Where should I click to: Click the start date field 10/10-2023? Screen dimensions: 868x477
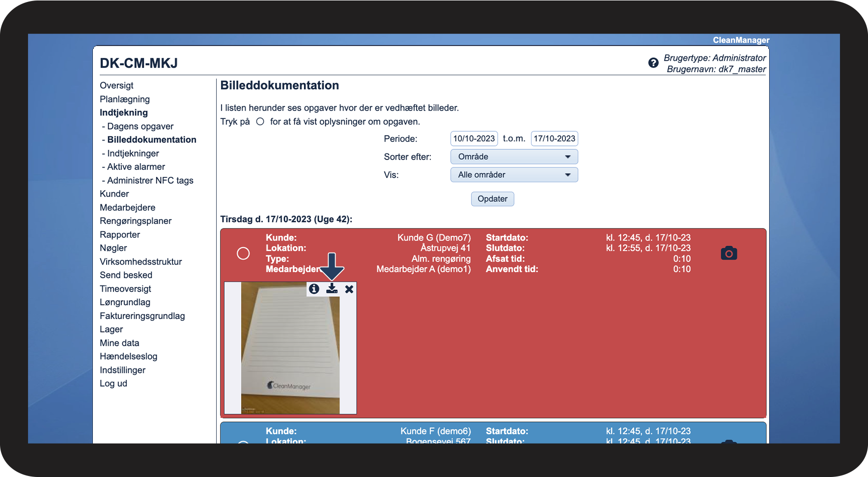coord(474,139)
